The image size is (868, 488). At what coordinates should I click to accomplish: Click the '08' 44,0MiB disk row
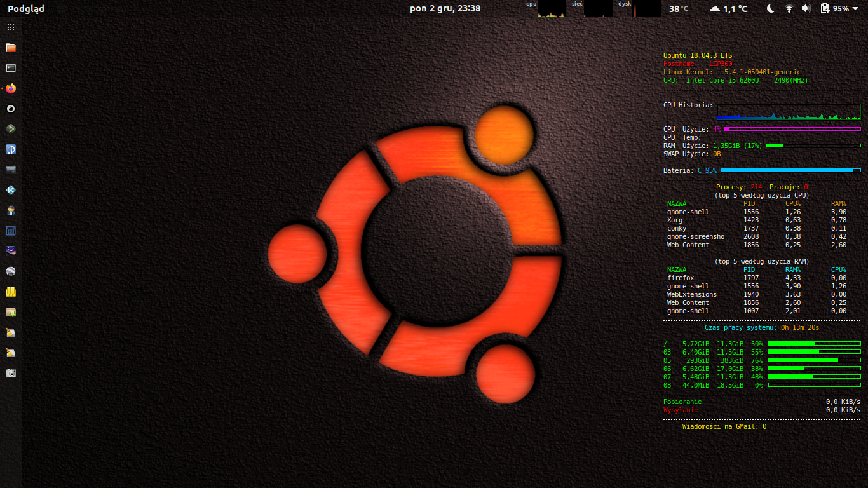[762, 385]
